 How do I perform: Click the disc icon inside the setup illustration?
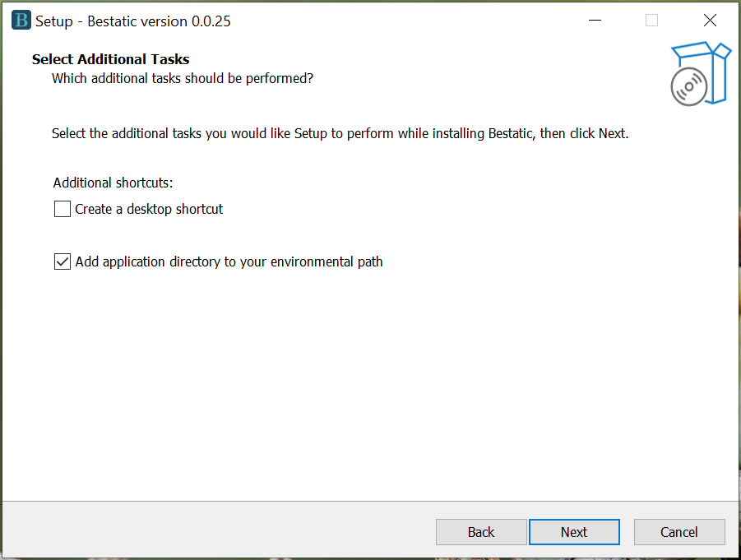[689, 86]
